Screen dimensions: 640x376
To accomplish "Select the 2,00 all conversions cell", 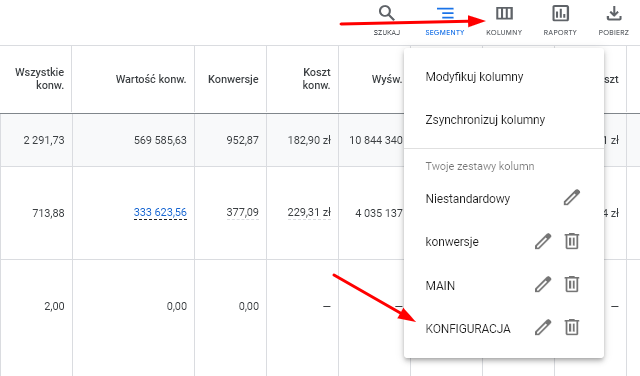I will pyautogui.click(x=54, y=306).
